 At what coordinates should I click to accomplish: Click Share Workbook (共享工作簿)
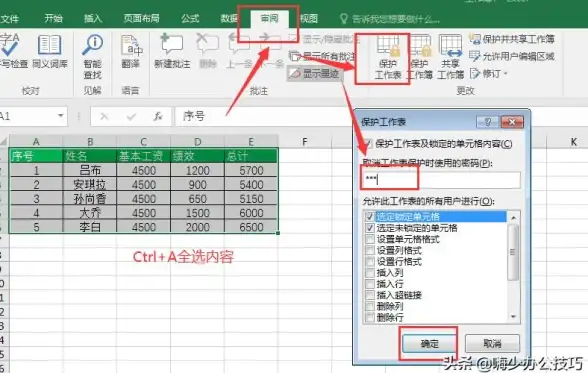[x=450, y=57]
